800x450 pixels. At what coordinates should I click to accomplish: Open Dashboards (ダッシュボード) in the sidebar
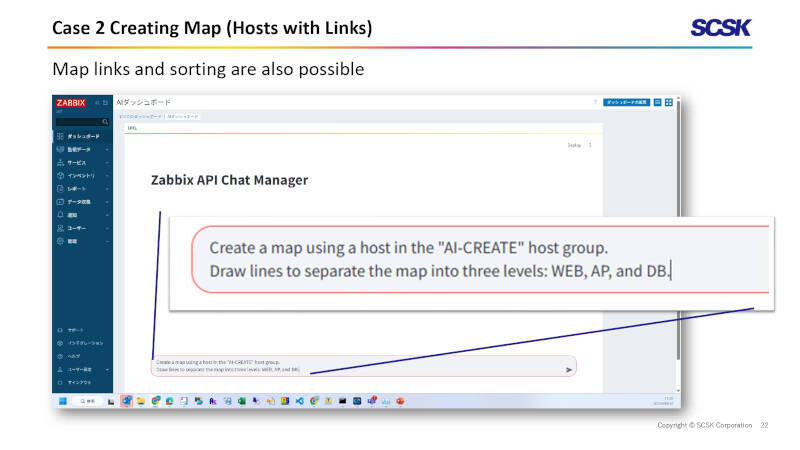click(x=82, y=136)
